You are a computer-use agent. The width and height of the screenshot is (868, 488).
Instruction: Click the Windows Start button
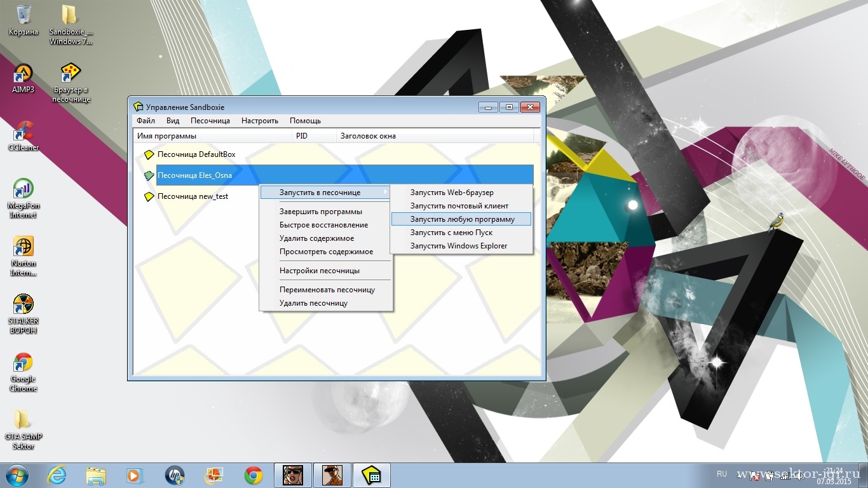(x=17, y=475)
